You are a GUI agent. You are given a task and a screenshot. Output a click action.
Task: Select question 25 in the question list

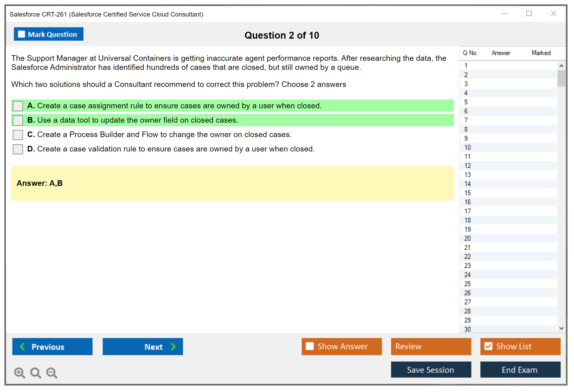(467, 284)
